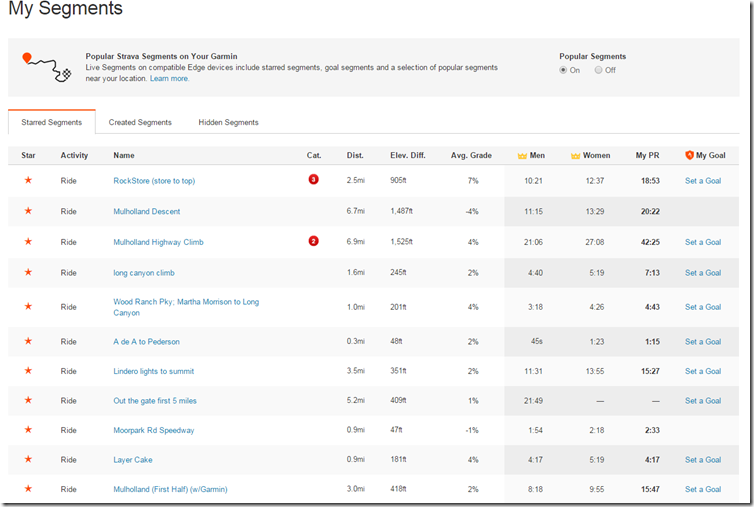The height and width of the screenshot is (507, 754).
Task: Unstar the long canyon climb segment
Action: click(x=28, y=272)
